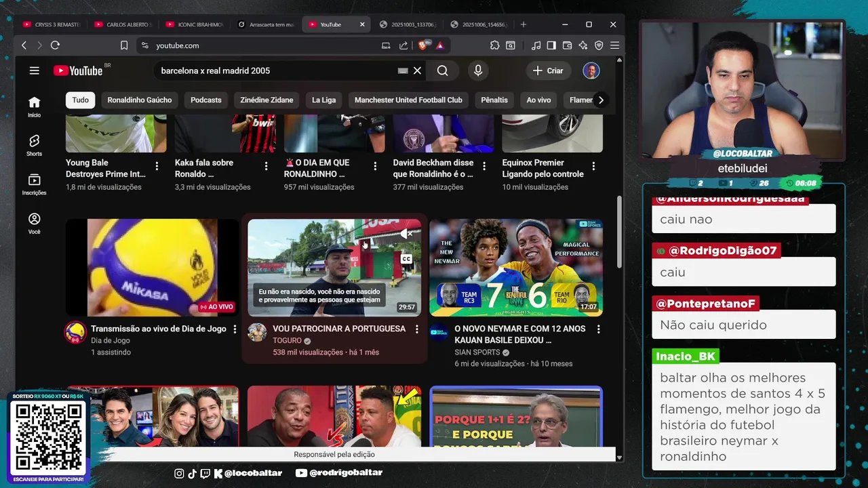
Task: Open the browser main menu
Action: 614,45
